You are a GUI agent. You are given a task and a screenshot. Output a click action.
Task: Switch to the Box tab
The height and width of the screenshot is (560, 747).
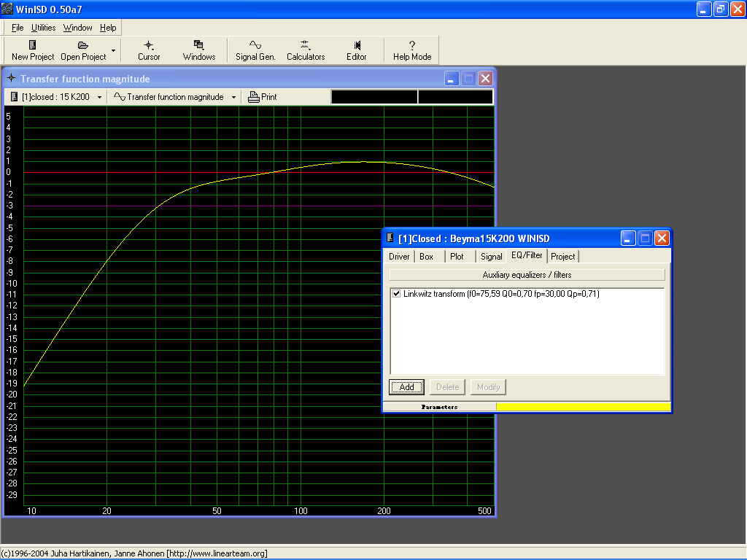pos(427,257)
